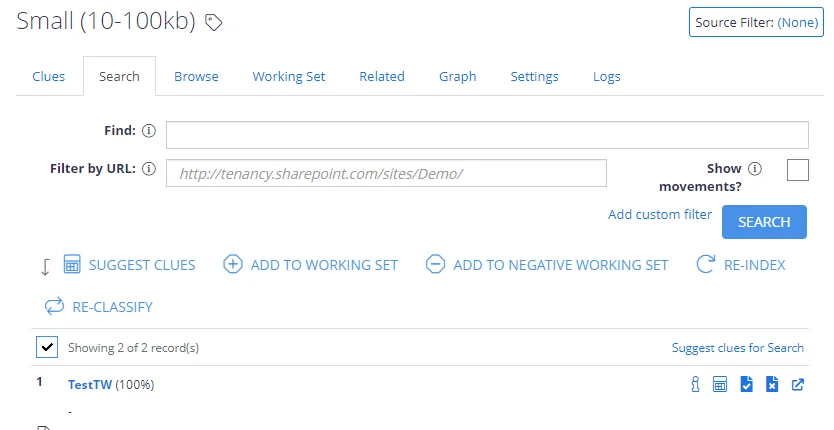Click RE-INDEX label

[755, 265]
